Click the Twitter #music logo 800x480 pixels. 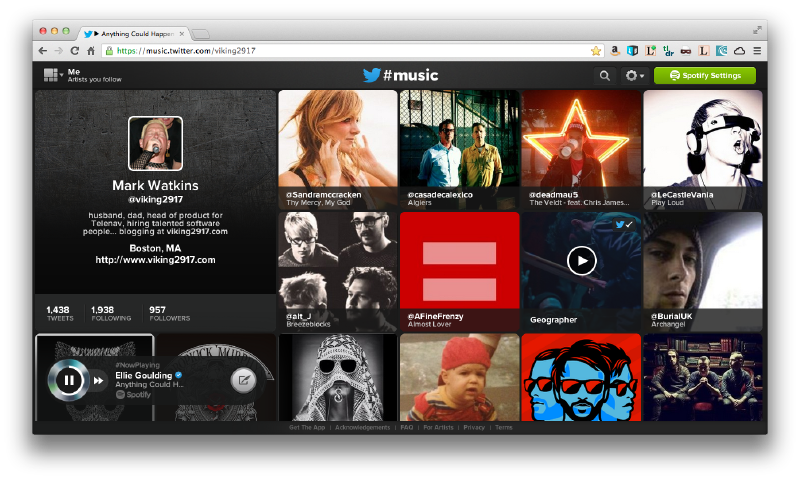click(400, 75)
